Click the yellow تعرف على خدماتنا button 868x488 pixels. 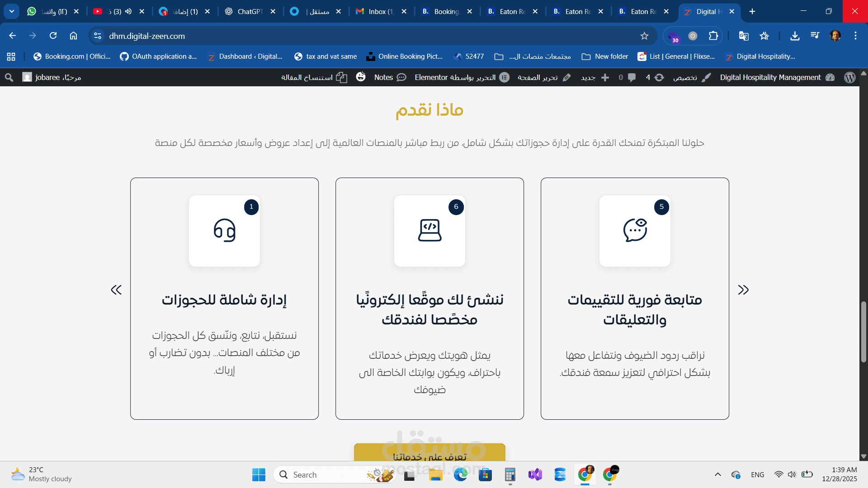pos(429,453)
